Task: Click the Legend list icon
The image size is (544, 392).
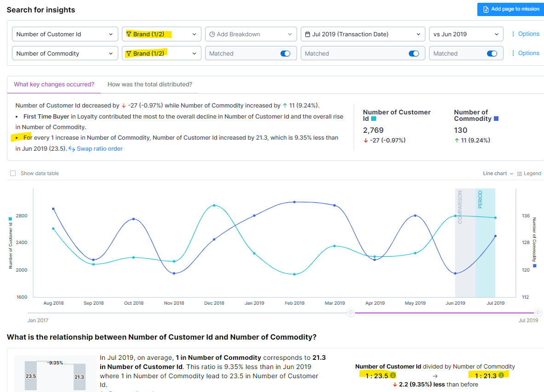Action: [x=520, y=174]
